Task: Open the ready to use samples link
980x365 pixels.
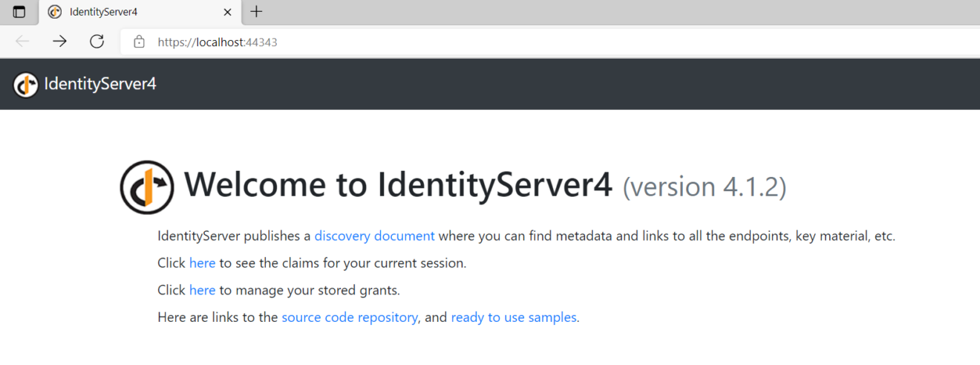Action: pyautogui.click(x=513, y=317)
